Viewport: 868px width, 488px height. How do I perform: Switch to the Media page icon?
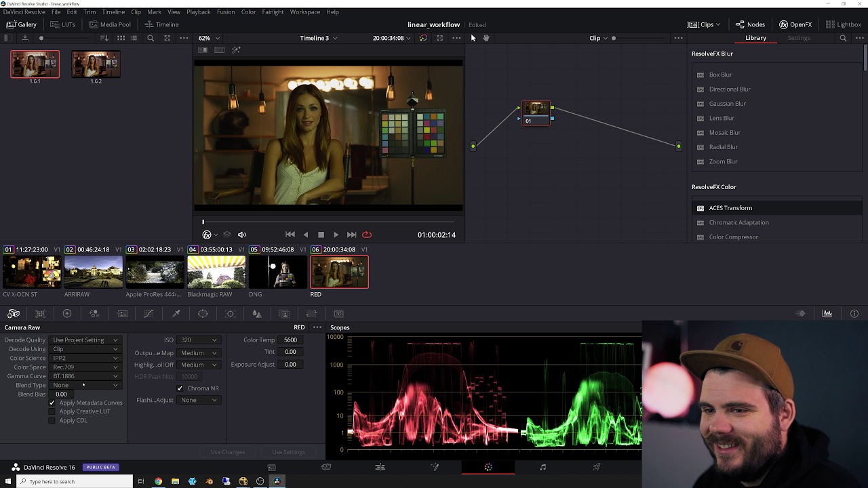(271, 467)
